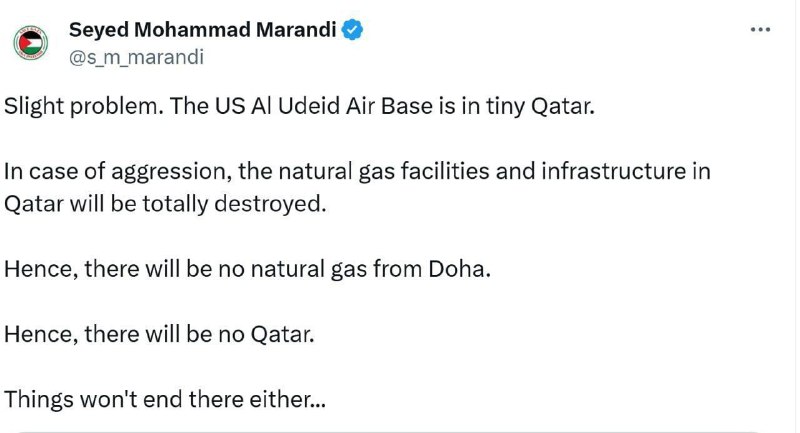Open the Palestinian flag profile avatar
This screenshot has height=433, width=800.
(x=31, y=43)
